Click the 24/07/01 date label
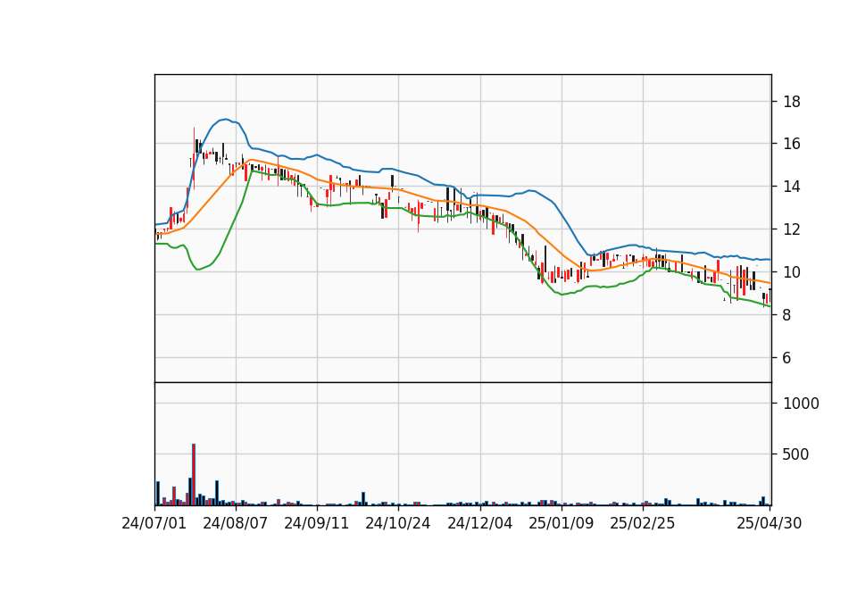The width and height of the screenshot is (857, 616). click(x=154, y=523)
